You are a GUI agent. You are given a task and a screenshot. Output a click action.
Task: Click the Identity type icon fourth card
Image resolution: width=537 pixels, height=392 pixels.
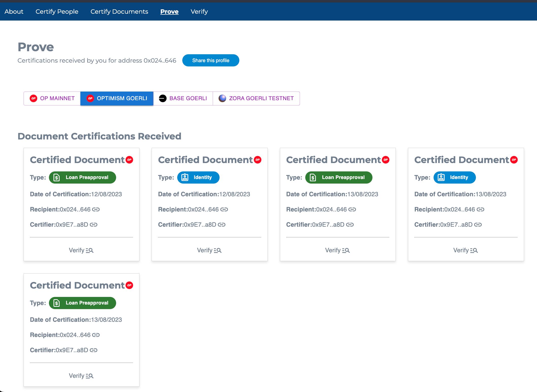click(x=441, y=177)
